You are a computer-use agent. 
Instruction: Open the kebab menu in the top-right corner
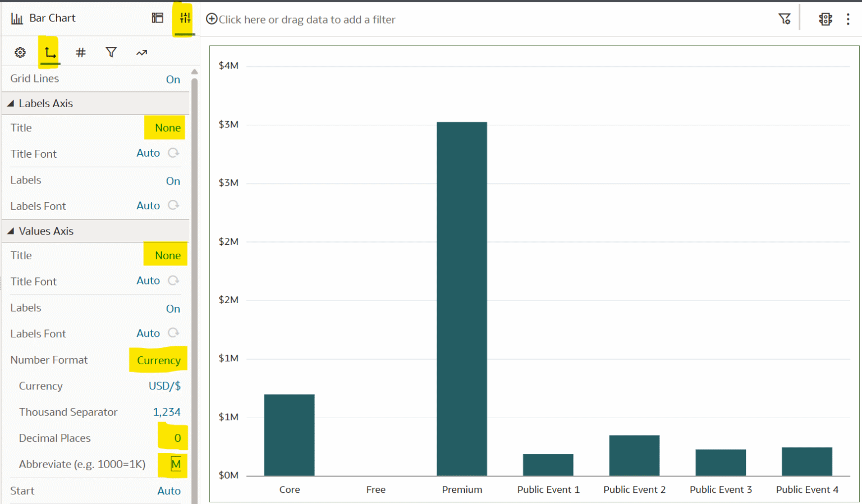pyautogui.click(x=849, y=19)
